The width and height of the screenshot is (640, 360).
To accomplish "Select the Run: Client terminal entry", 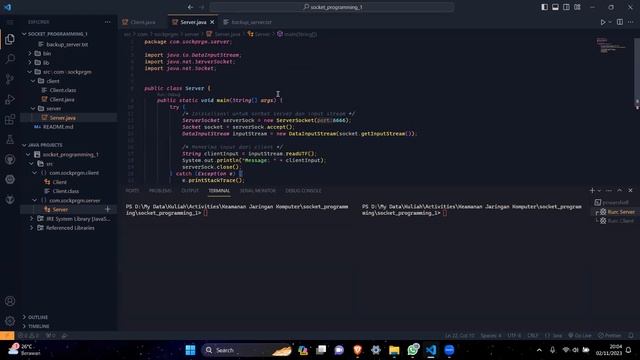I will tap(616, 221).
